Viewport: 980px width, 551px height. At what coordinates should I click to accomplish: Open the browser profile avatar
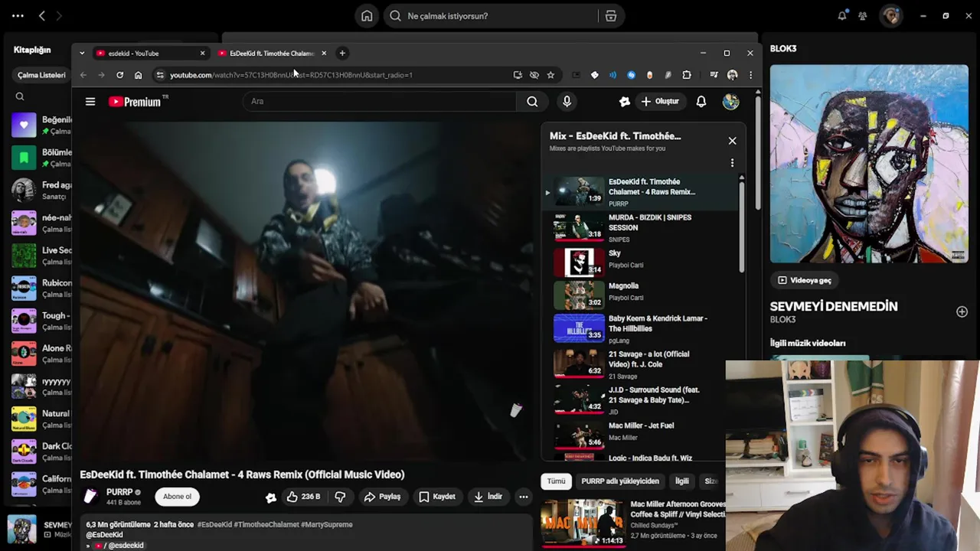pyautogui.click(x=732, y=75)
